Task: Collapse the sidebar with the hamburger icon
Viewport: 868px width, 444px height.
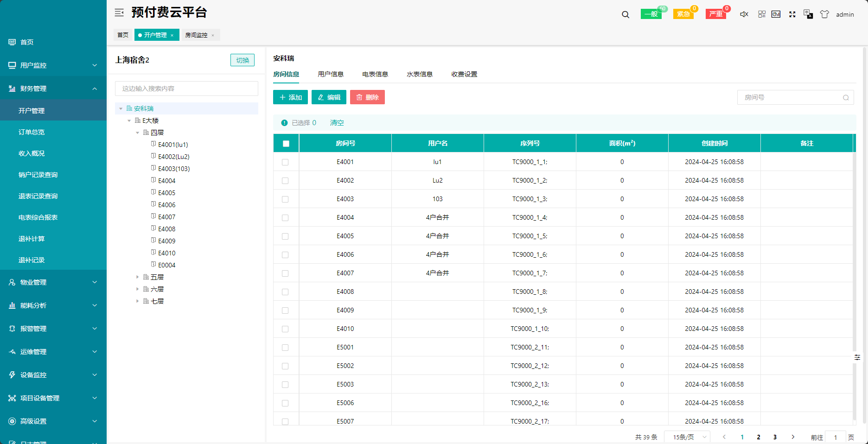Action: pyautogui.click(x=119, y=13)
